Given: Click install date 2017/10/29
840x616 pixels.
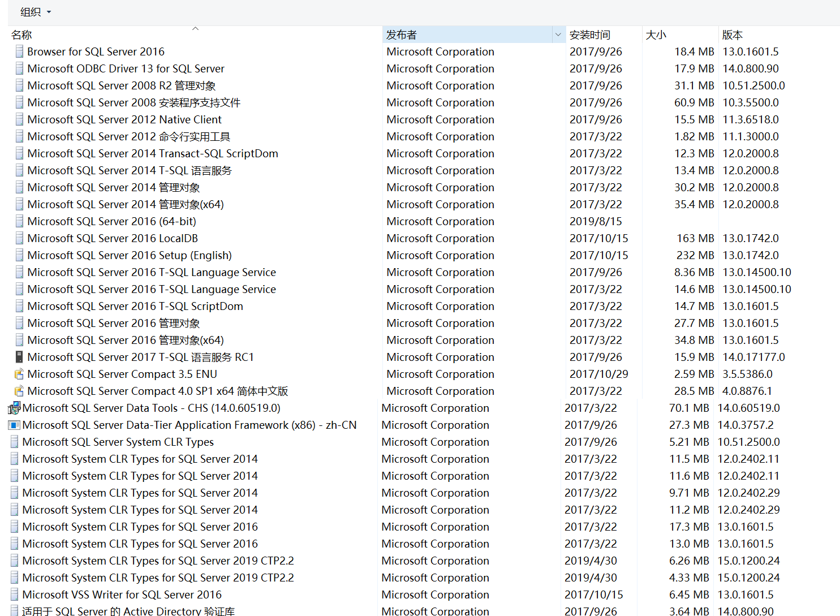Looking at the screenshot, I should click(x=598, y=374).
